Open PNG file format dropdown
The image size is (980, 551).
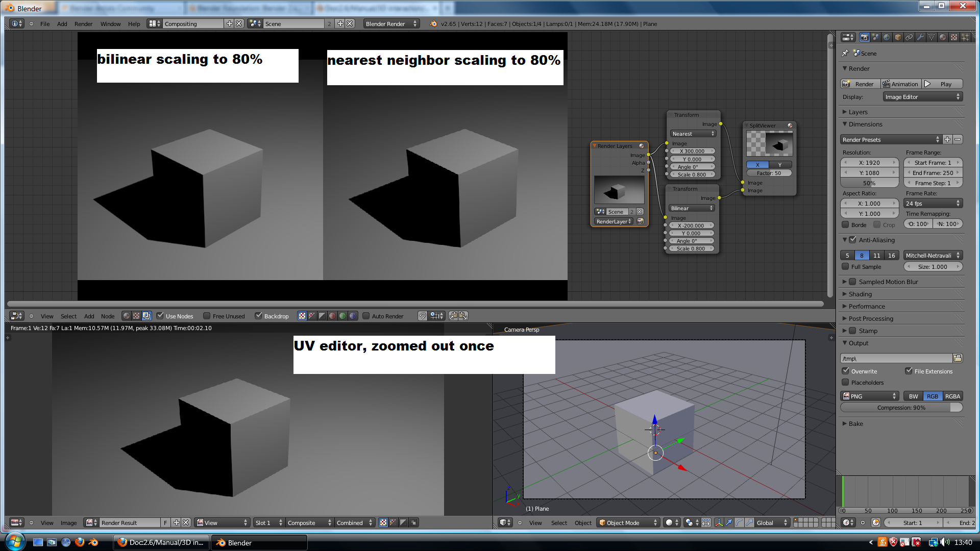coord(869,396)
